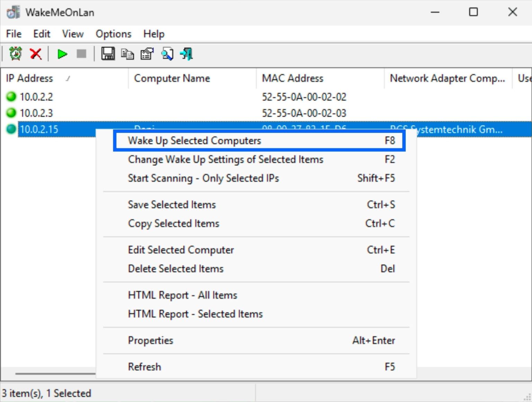Screen dimensions: 532x402
Task: Open the Options menu
Action: tap(113, 34)
